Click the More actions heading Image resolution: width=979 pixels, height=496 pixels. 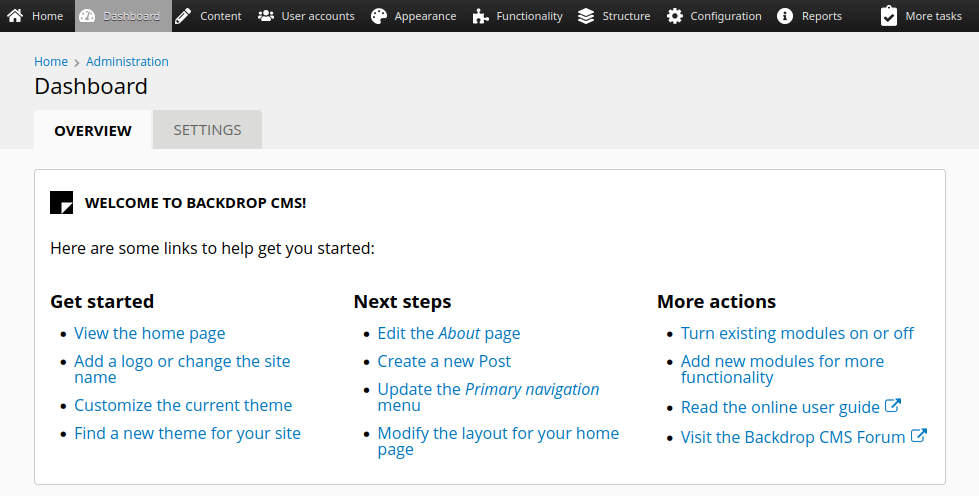tap(717, 302)
